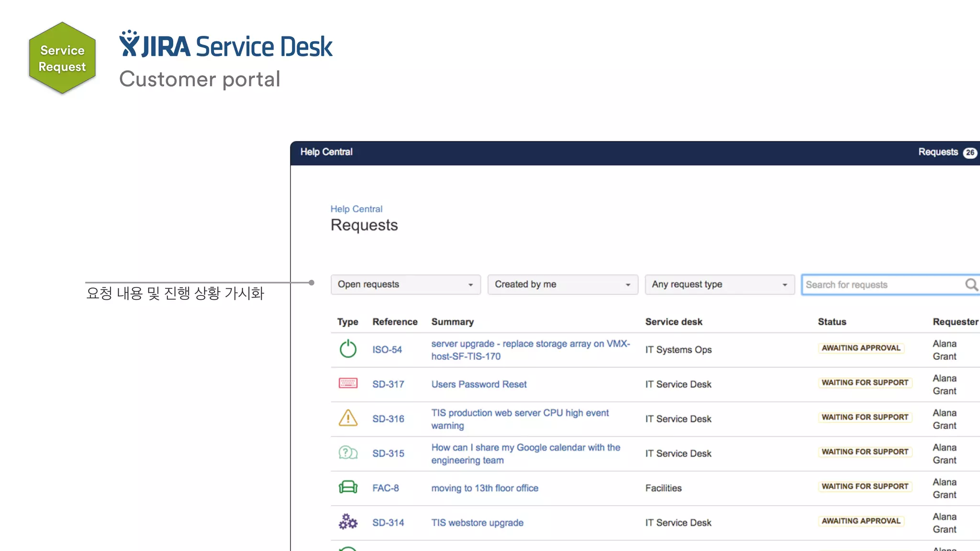Screen dimensions: 980x551
Task: Expand the Any request type dropdown
Action: (720, 285)
